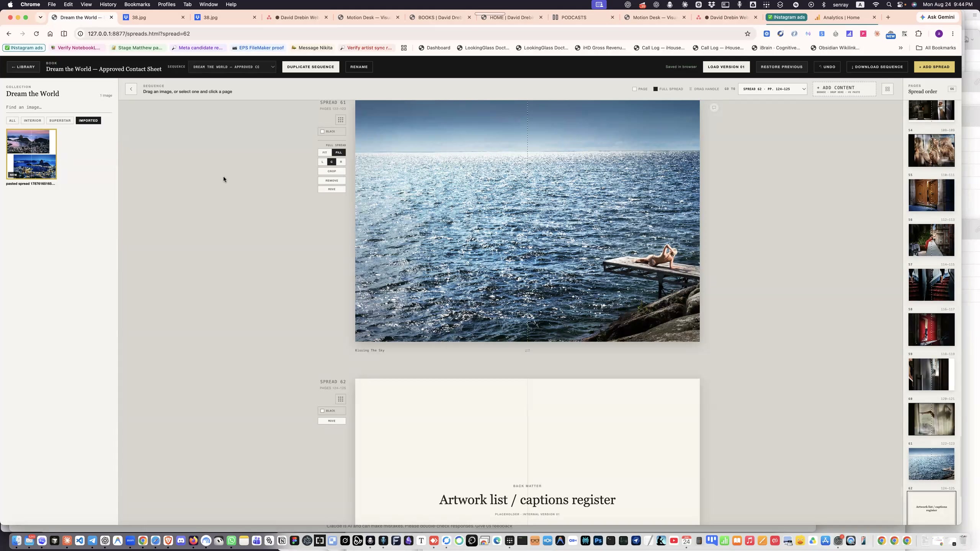Screen dimensions: 980x551
Task: Select the Superstar filter tab
Action: 60,121
